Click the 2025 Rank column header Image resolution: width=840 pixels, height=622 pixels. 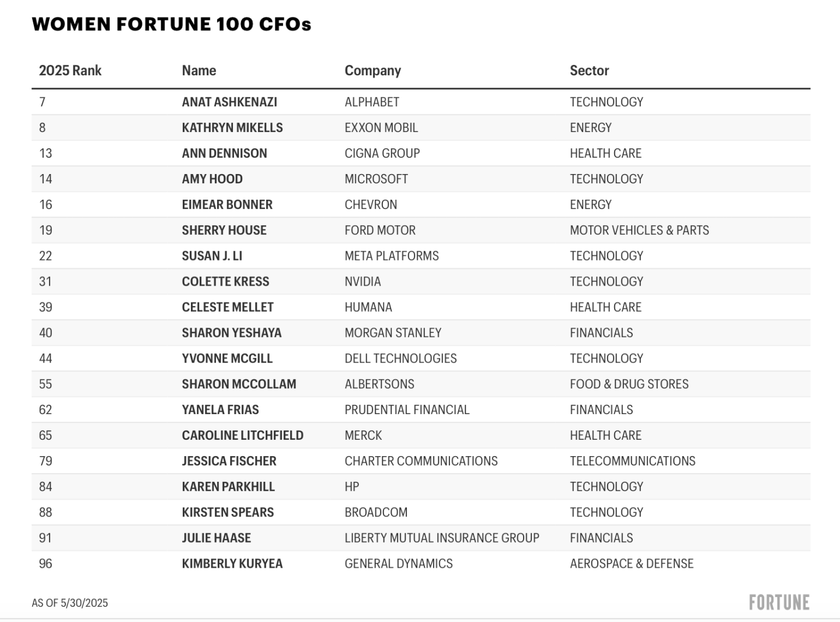point(70,71)
